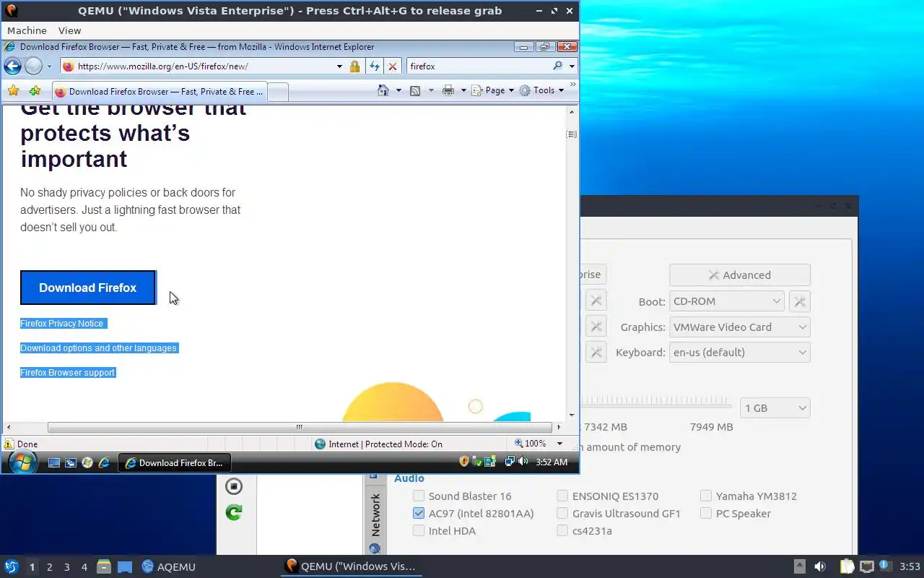924x578 pixels.
Task: Click the security lock icon in address bar
Action: point(354,66)
